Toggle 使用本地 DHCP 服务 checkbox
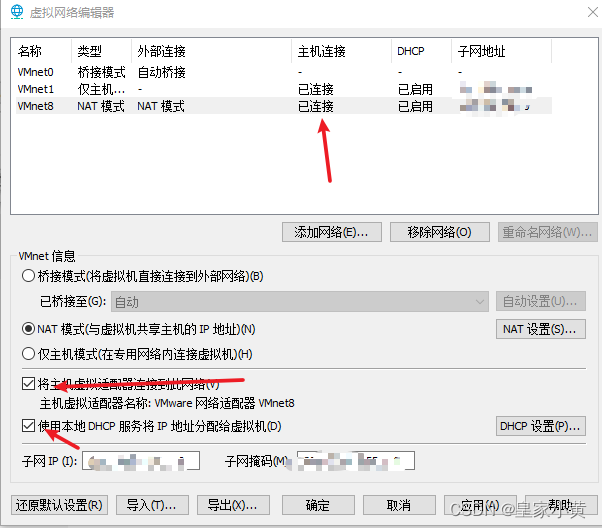The height and width of the screenshot is (528, 602). [28, 426]
